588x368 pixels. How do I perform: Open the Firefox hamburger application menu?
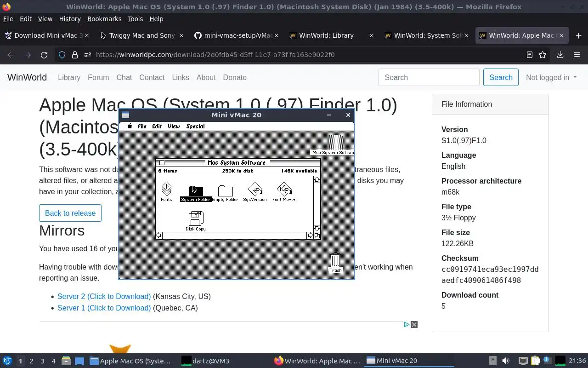[577, 55]
